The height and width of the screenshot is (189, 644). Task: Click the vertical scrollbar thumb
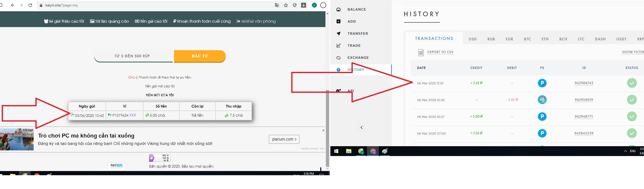(x=327, y=128)
